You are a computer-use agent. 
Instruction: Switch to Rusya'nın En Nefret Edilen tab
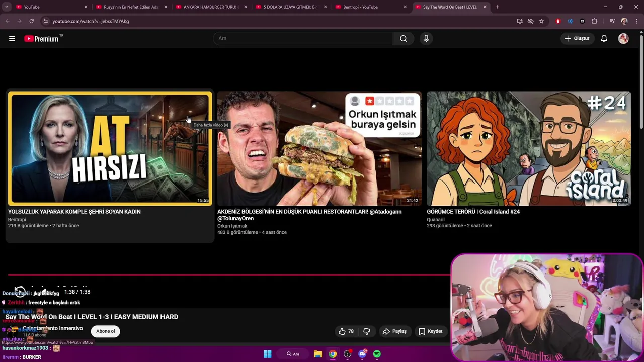coord(131,7)
